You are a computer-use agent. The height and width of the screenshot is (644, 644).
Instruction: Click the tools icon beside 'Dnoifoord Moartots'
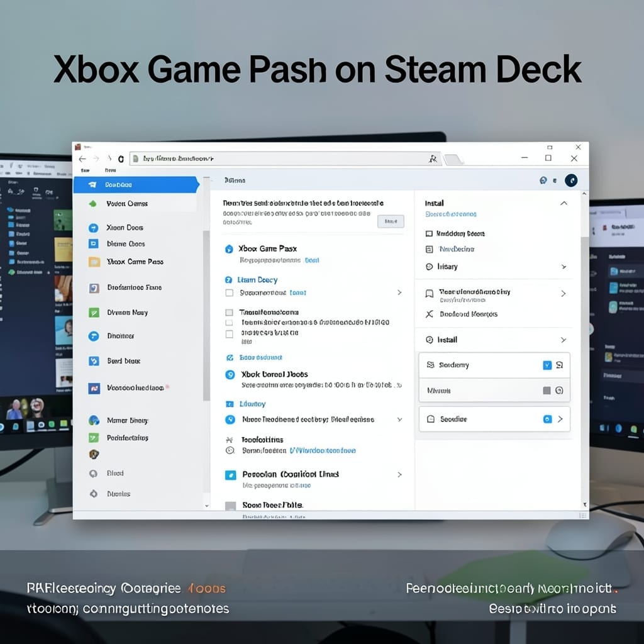pos(429,314)
